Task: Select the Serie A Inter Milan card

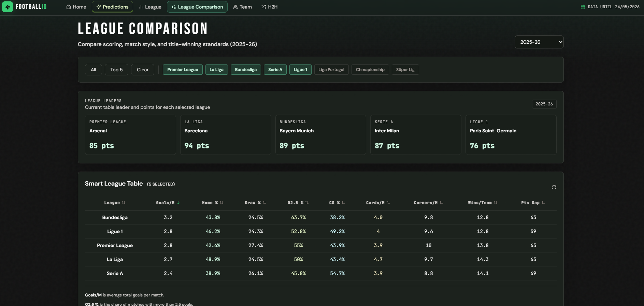Action: [x=416, y=135]
